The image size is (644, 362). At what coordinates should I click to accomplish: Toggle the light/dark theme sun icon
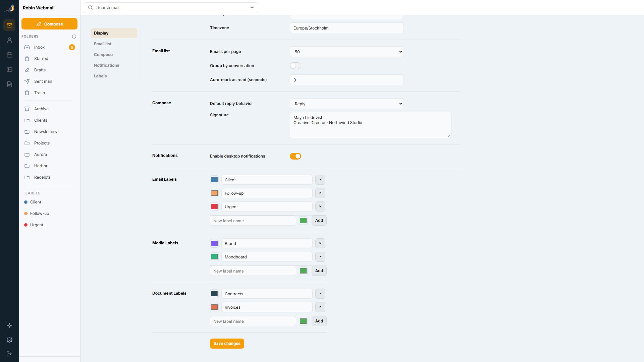pyautogui.click(x=9, y=326)
